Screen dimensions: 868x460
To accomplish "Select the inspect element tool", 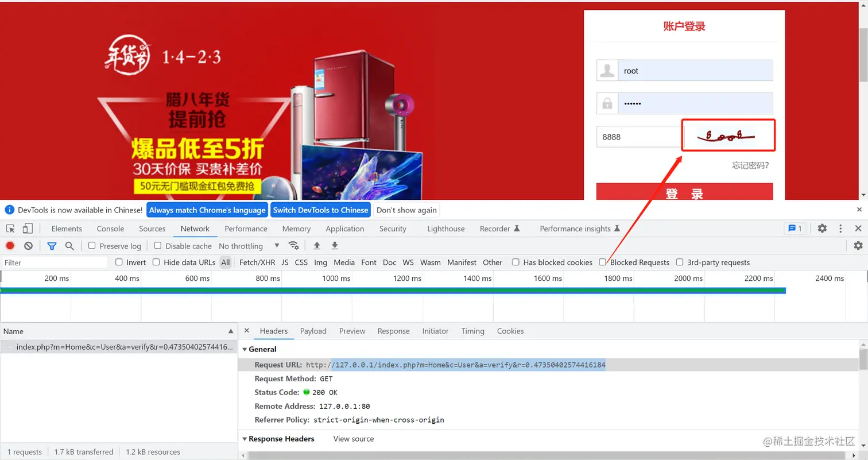I will pos(10,229).
